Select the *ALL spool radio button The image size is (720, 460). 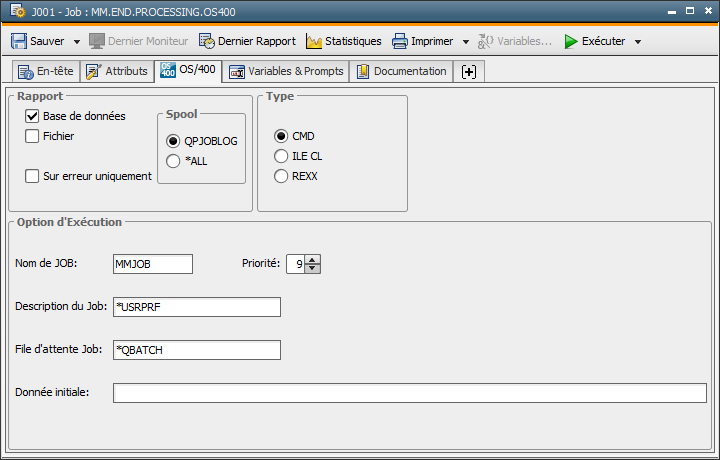coord(173,160)
